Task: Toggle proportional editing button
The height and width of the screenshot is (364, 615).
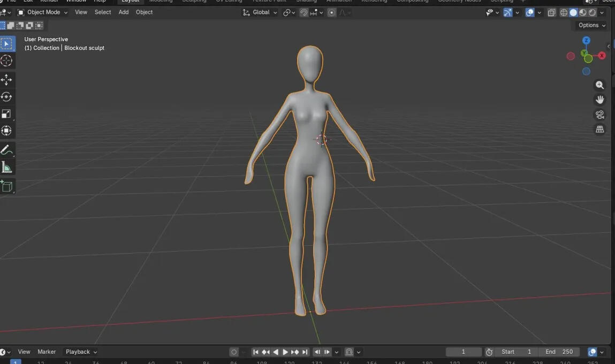Action: click(331, 12)
